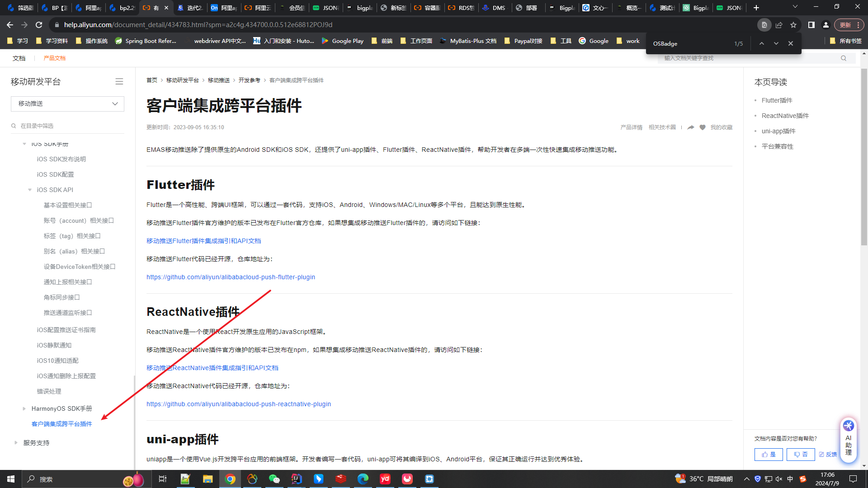The width and height of the screenshot is (868, 488).
Task: Go to 首页 in the breadcrumb
Action: (152, 80)
